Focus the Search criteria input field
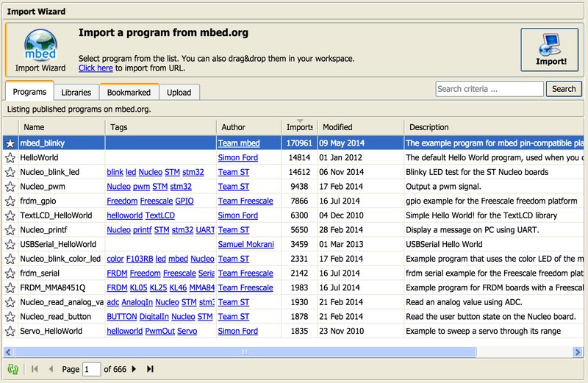This screenshot has width=588, height=383. [490, 89]
